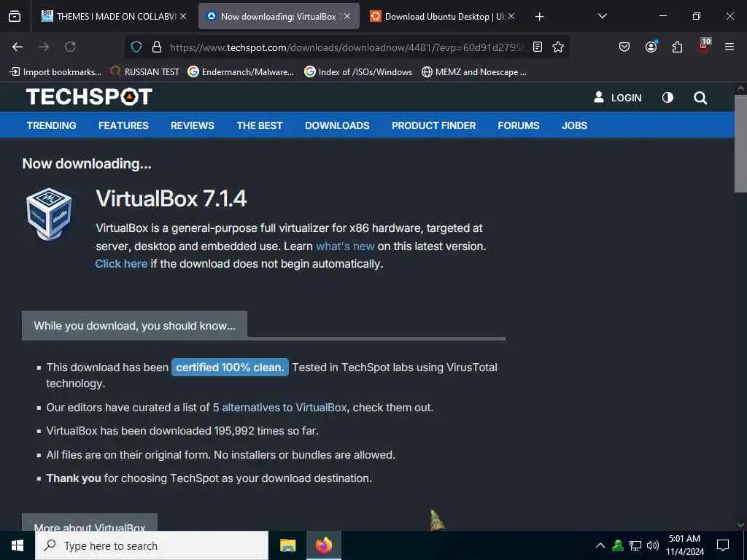Click the 'VirtualBox 7.1.4' heading
This screenshot has width=747, height=560.
(171, 198)
